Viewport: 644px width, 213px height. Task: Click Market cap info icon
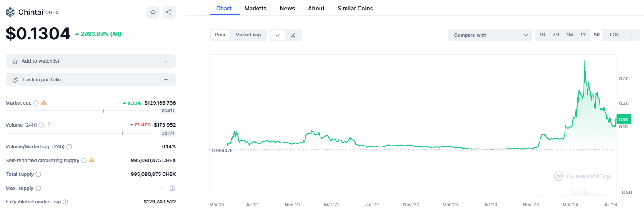click(36, 103)
